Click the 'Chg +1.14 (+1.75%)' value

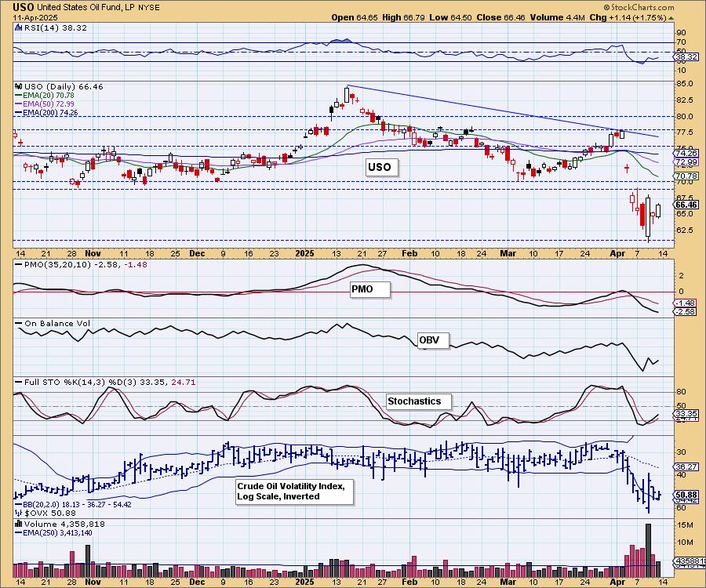click(628, 17)
